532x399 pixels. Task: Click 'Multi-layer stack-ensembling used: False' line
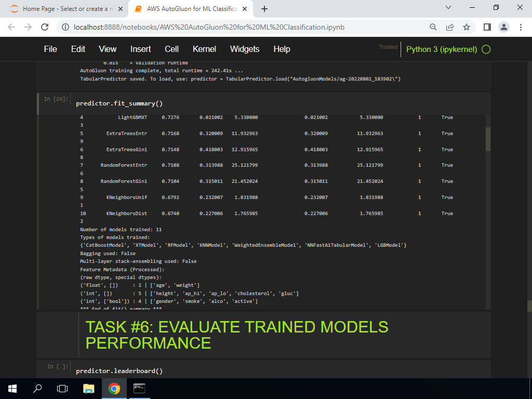(138, 261)
